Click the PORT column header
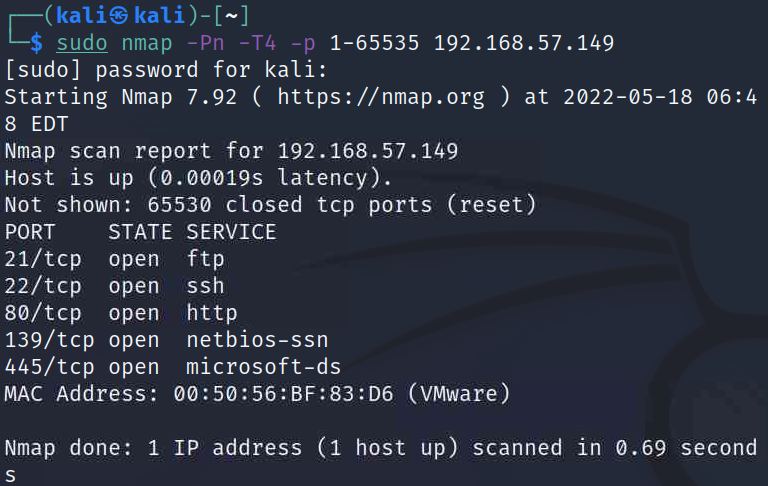 29,232
